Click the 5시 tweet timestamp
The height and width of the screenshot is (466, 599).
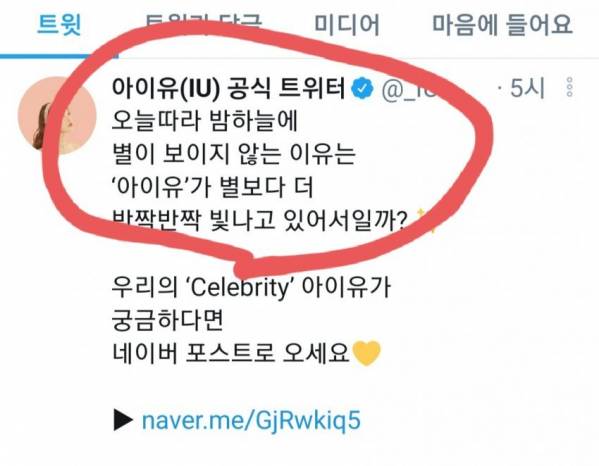click(x=527, y=88)
